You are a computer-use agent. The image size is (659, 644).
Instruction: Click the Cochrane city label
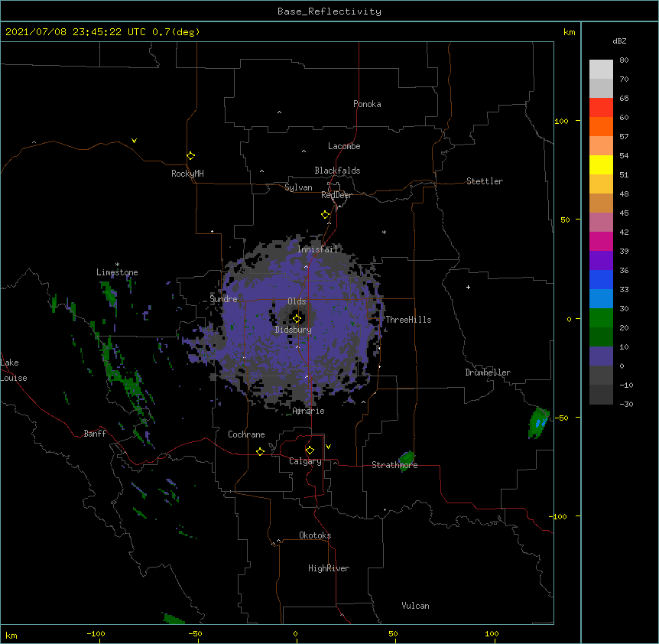[x=246, y=434]
